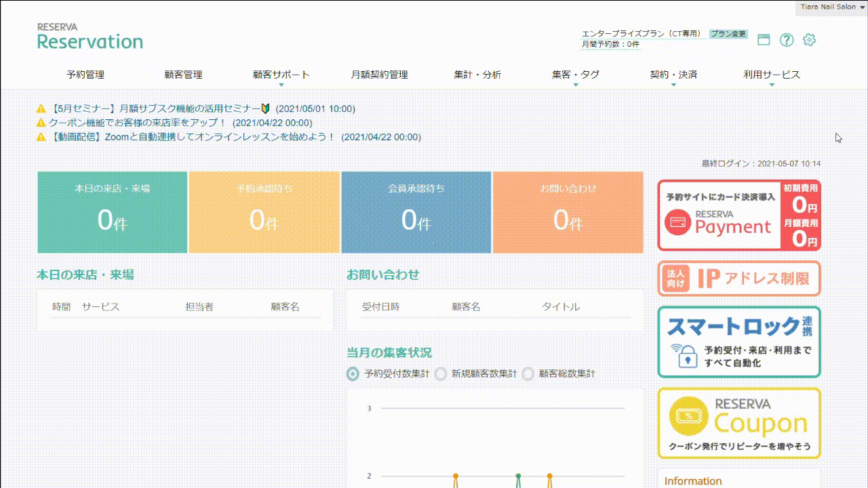Open the 本日の来店・来場 green tile
The width and height of the screenshot is (868, 488).
click(x=113, y=212)
